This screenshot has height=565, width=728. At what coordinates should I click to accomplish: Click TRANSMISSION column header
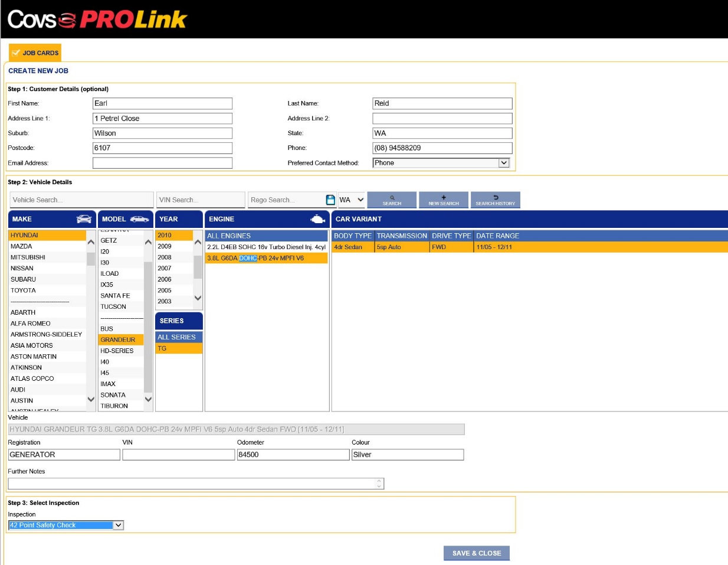pos(402,236)
